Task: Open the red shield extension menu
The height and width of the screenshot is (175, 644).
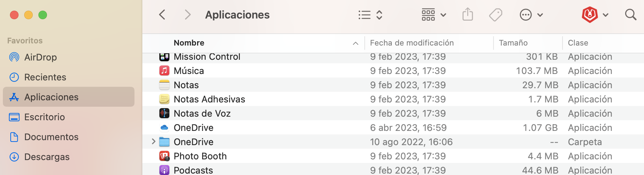Action: 595,15
